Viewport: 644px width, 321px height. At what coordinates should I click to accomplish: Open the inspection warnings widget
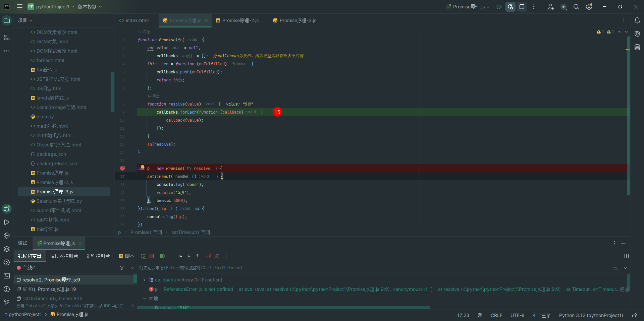pyautogui.click(x=605, y=32)
